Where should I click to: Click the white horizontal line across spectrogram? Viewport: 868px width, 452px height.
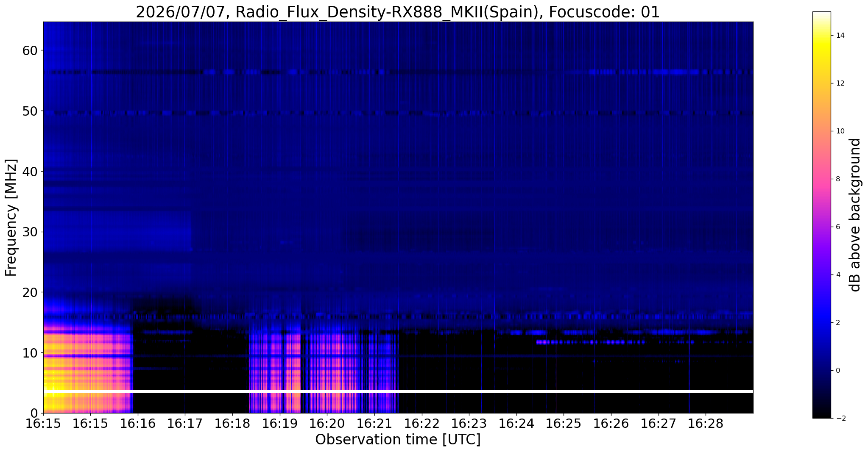(398, 392)
